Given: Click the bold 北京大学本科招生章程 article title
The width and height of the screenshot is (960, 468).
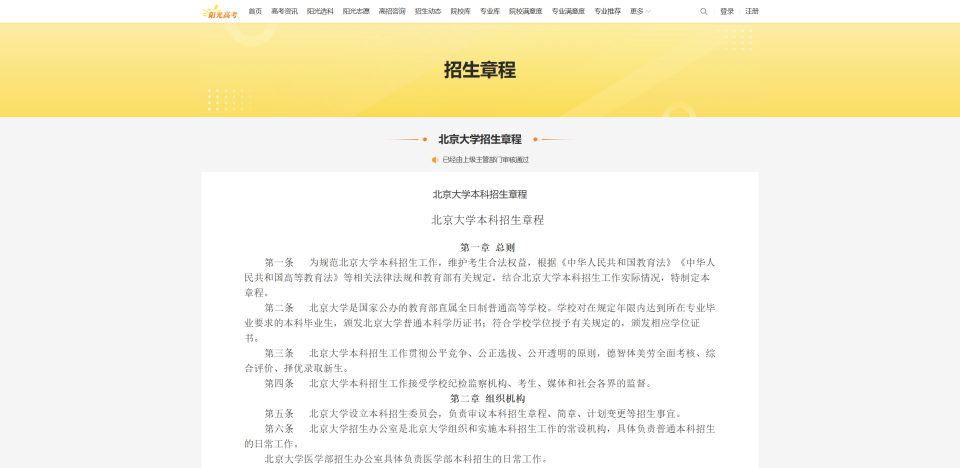Looking at the screenshot, I should click(x=480, y=194).
